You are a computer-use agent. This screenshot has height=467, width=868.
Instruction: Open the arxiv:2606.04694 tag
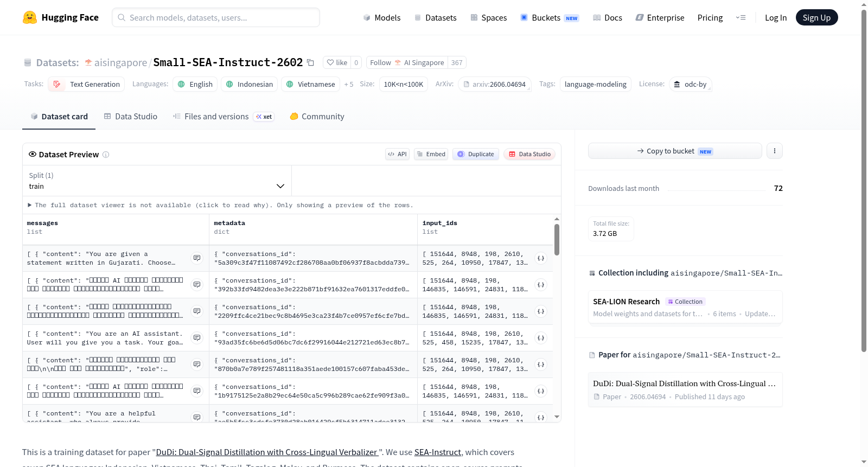[x=495, y=84]
